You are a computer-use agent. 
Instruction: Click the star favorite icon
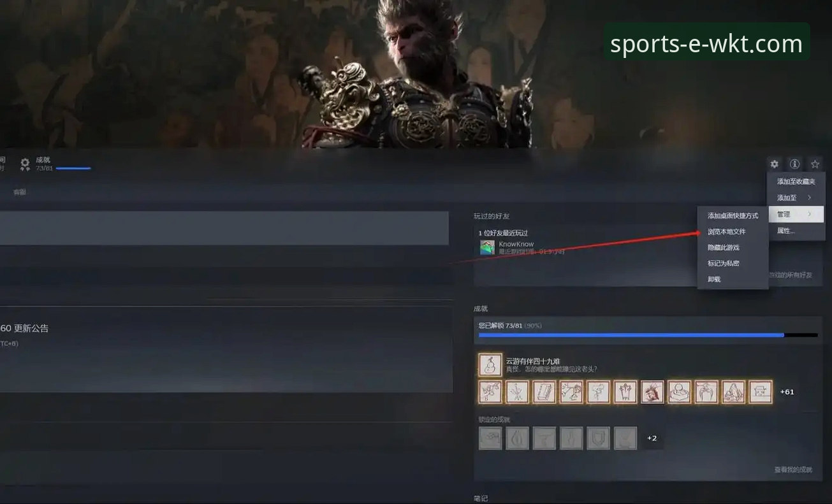pyautogui.click(x=815, y=164)
